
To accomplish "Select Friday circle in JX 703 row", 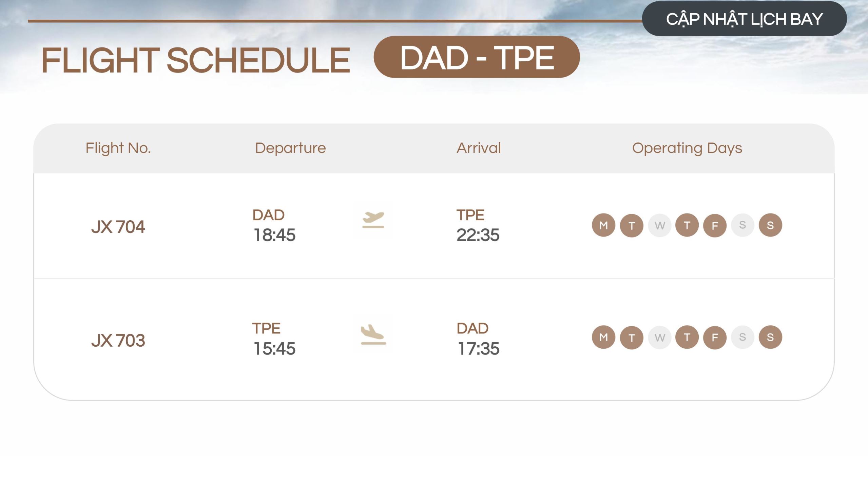I will coord(715,338).
